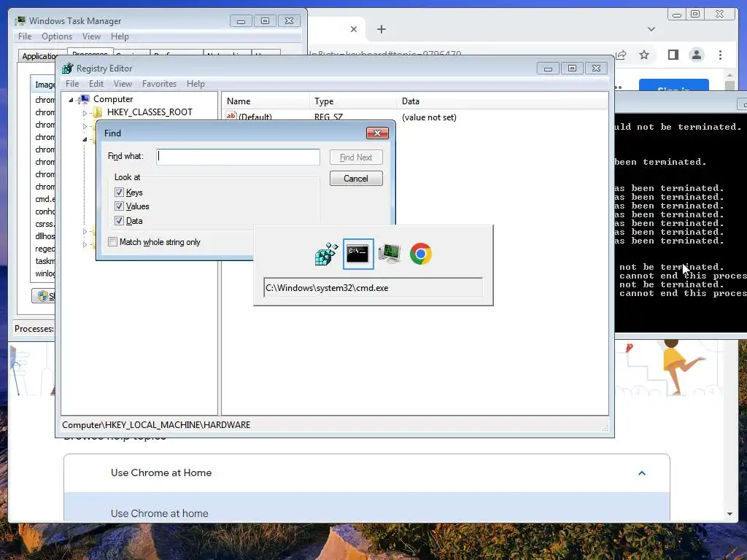The height and width of the screenshot is (560, 747).
Task: Select HKEY_CLASSES_ROOT tree item
Action: tap(150, 112)
